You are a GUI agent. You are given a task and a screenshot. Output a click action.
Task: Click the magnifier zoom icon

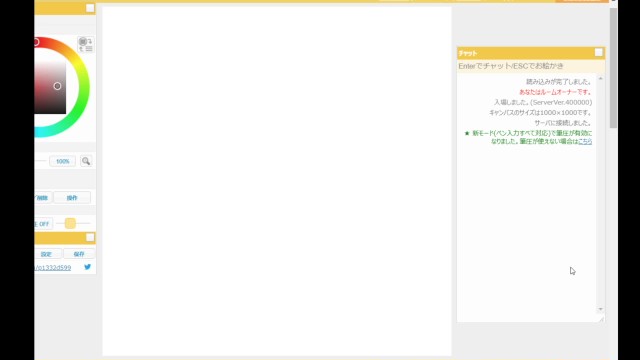pyautogui.click(x=86, y=161)
